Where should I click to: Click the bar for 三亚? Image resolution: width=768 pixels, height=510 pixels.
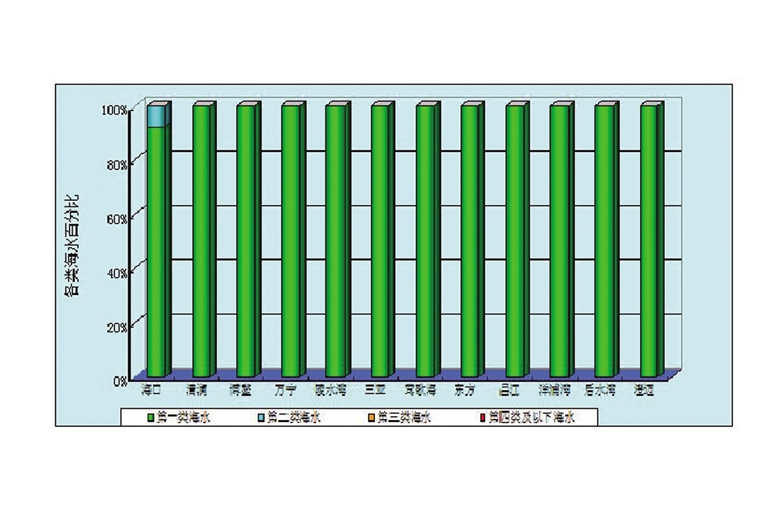coord(379,240)
